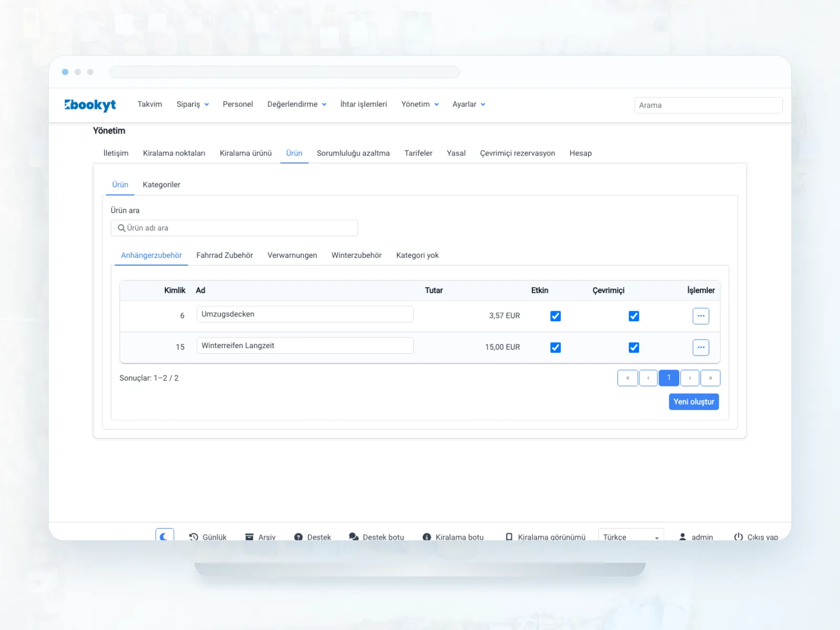Open Destek help icon

pos(298,537)
